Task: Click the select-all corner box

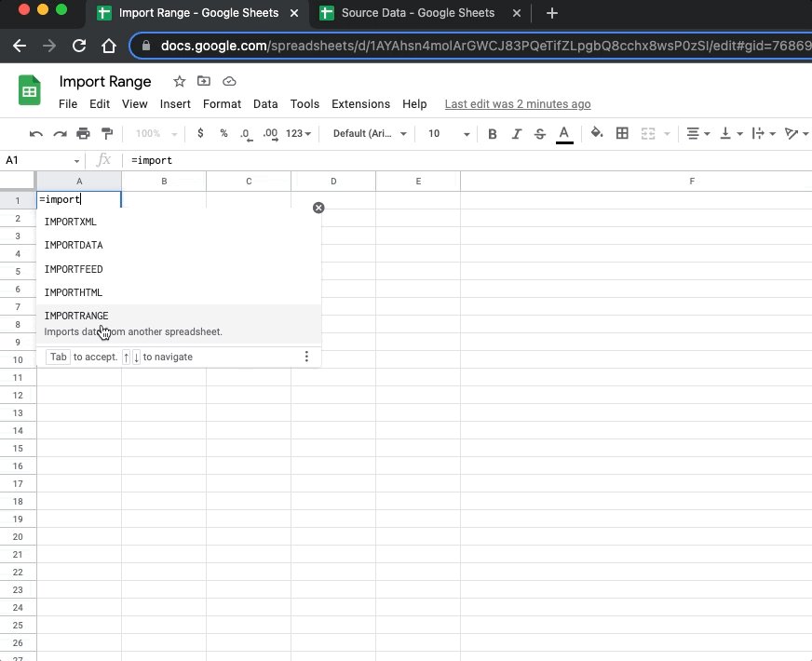Action: pyautogui.click(x=18, y=181)
